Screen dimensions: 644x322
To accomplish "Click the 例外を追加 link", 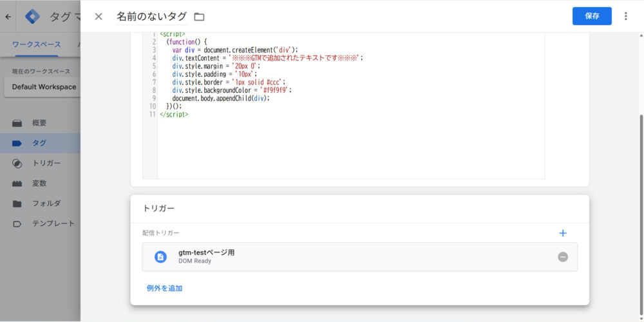I will pos(164,288).
